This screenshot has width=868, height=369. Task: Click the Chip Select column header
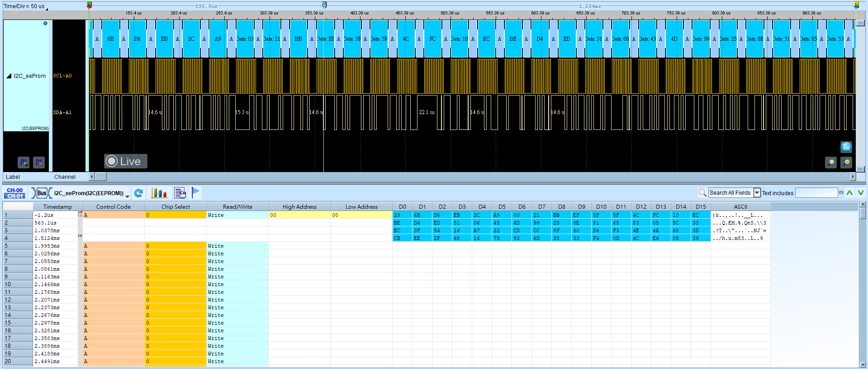click(x=175, y=207)
